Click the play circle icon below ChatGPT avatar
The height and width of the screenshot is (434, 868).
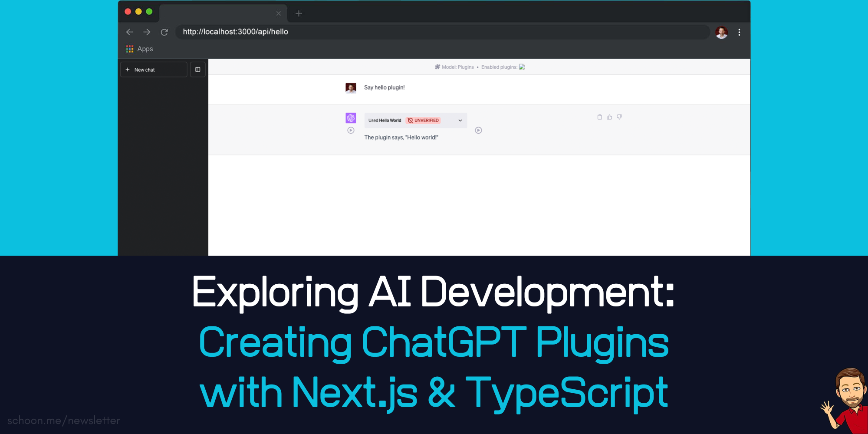pos(351,130)
